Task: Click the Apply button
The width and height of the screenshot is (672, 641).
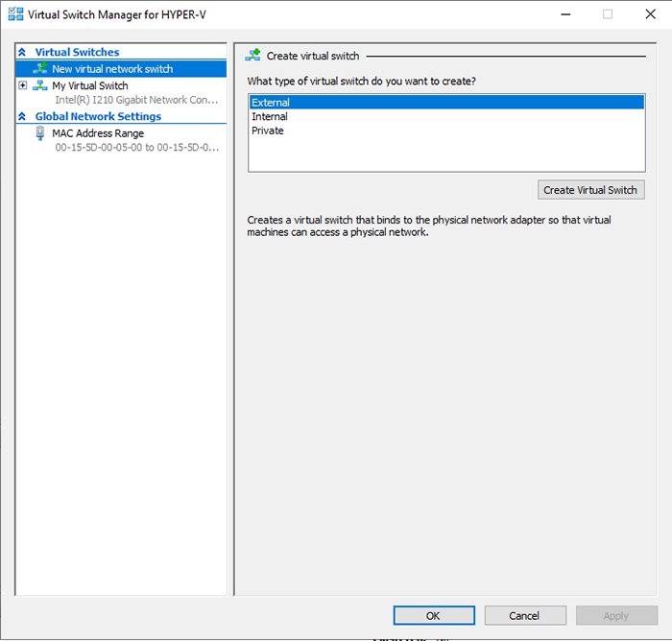Action: 615,615
